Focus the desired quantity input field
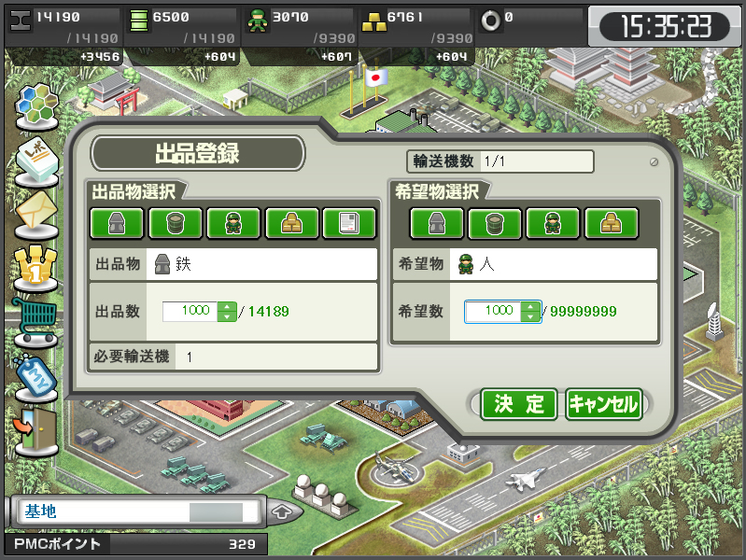This screenshot has width=746, height=560. (x=493, y=312)
